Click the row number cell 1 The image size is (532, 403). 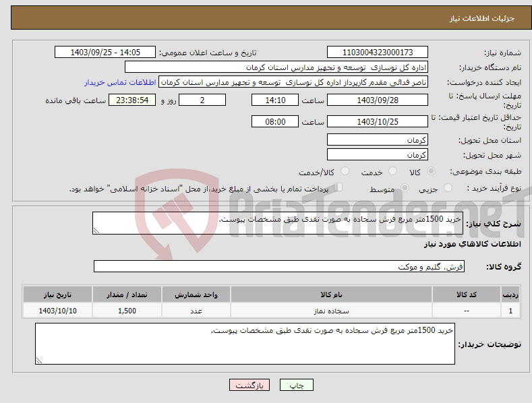coord(510,311)
